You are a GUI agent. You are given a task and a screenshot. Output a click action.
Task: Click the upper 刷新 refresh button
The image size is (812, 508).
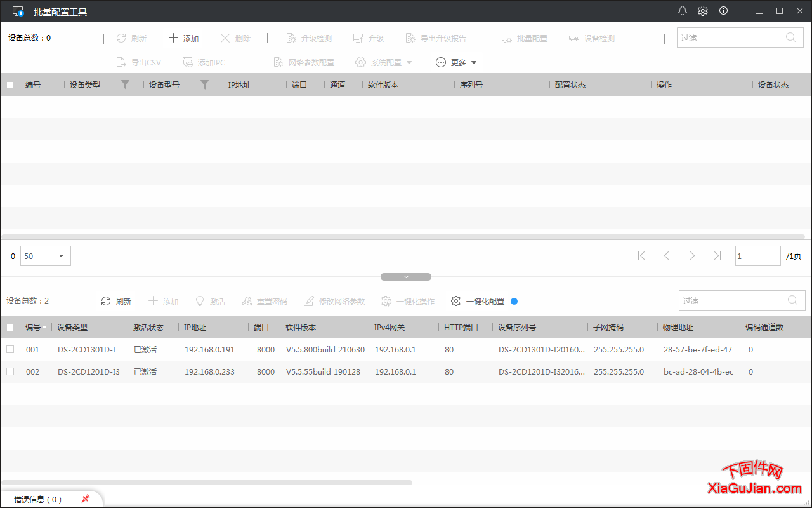(131, 38)
